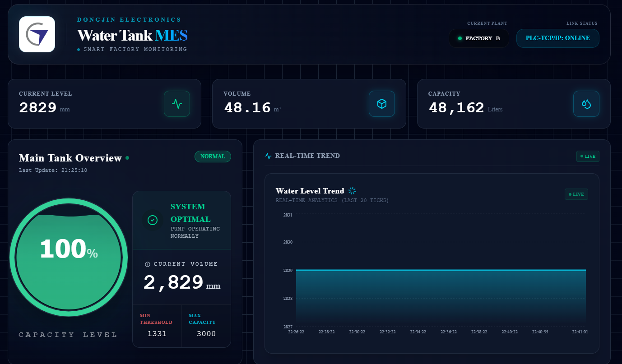This screenshot has width=622, height=364.
Task: Click the refresh spinner beside Water Level Trend
Action: [352, 190]
